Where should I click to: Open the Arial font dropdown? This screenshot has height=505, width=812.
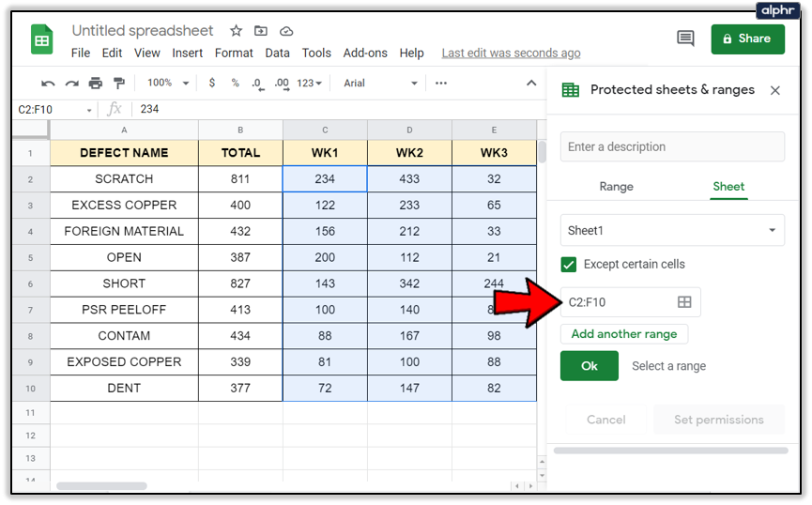380,84
